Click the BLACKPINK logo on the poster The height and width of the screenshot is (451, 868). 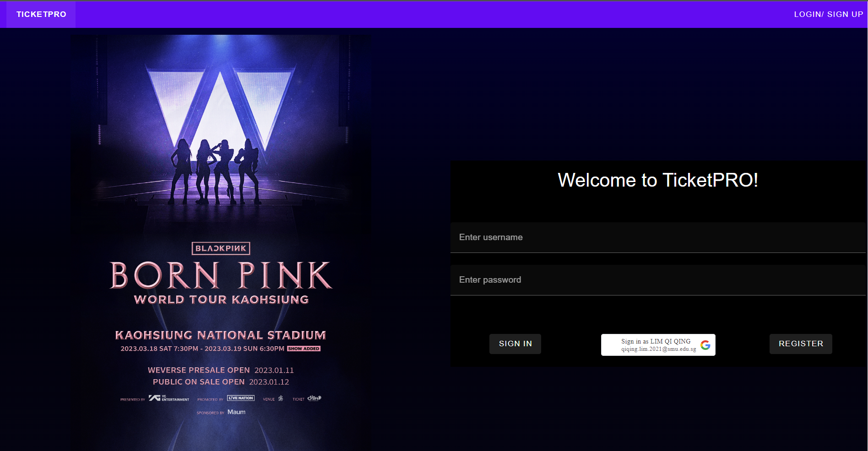[221, 248]
